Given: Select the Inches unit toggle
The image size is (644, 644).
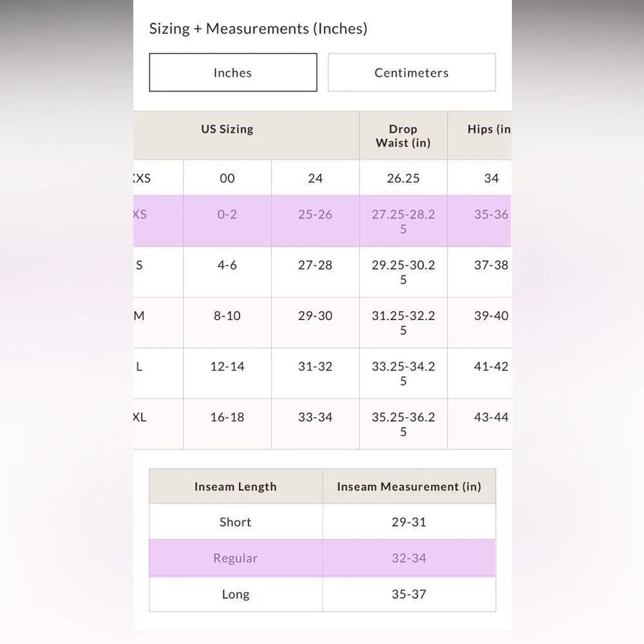Looking at the screenshot, I should (232, 73).
